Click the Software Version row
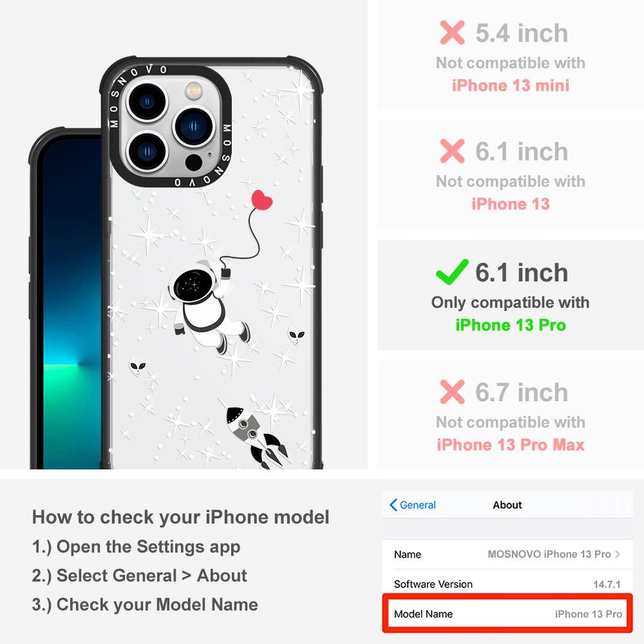The width and height of the screenshot is (644, 644). pos(507,583)
